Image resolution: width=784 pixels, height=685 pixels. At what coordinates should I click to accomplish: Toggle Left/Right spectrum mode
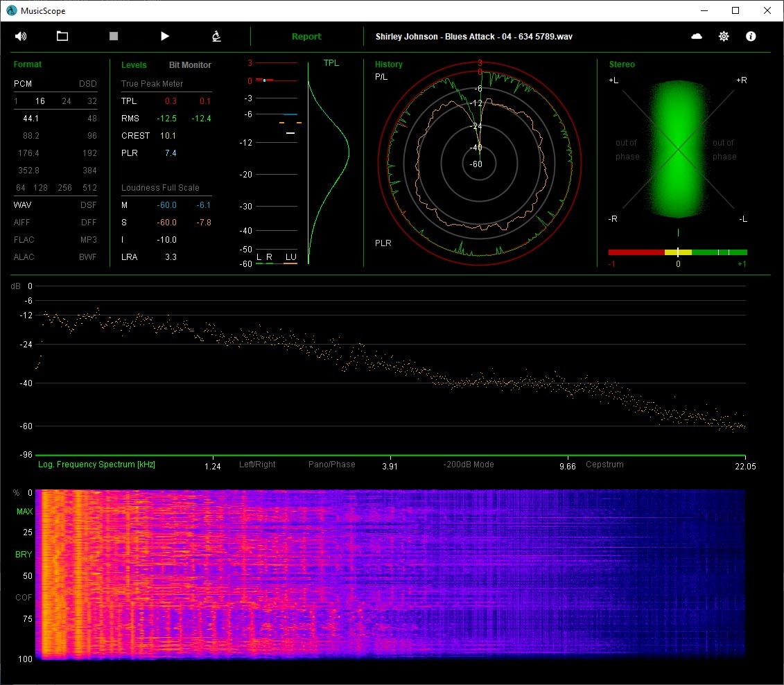pyautogui.click(x=257, y=465)
